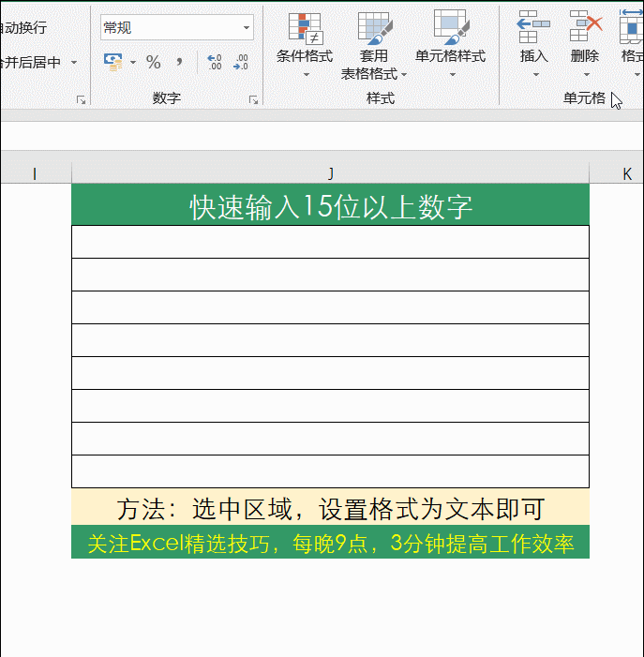Select the title cell 快速输入15位以上数字

(331, 205)
